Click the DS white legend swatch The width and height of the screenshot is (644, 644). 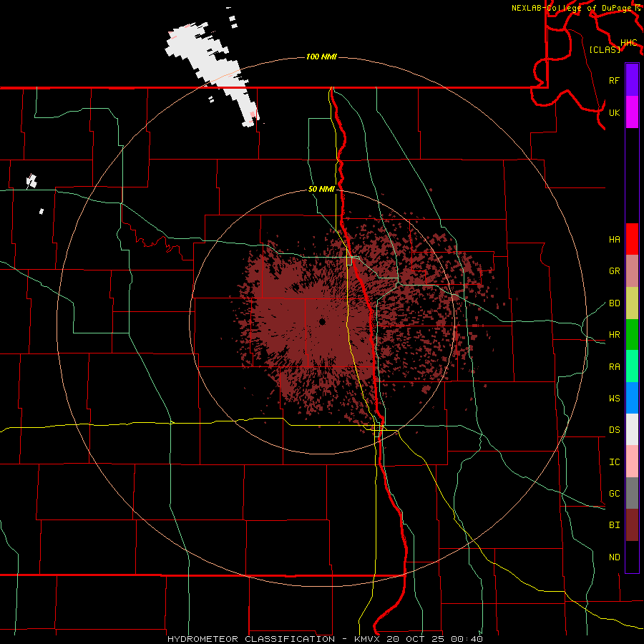point(632,429)
